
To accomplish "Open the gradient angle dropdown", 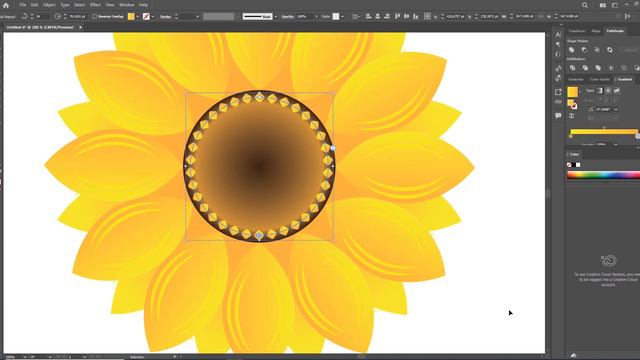I will click(616, 109).
